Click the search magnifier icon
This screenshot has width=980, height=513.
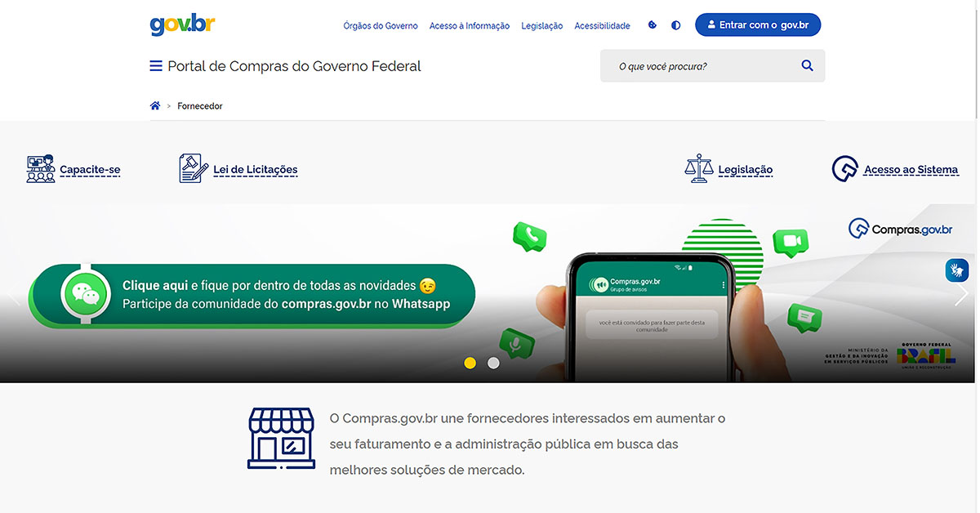(x=807, y=66)
